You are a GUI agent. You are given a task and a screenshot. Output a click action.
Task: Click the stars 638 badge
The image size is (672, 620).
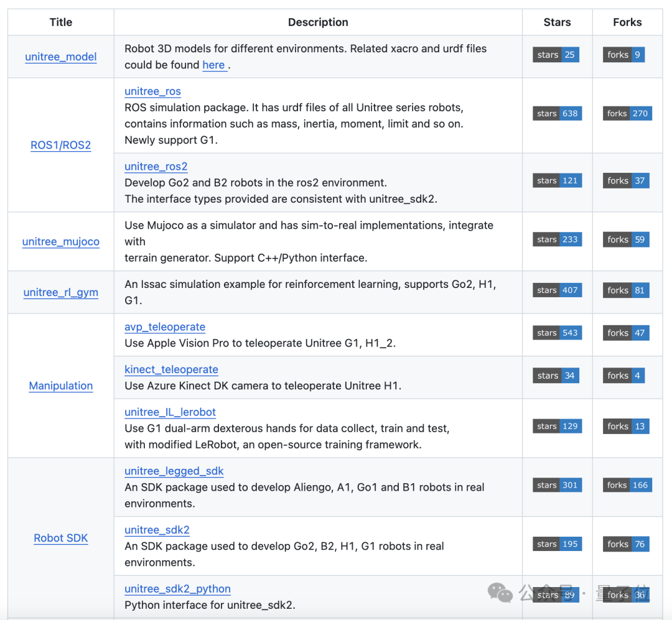[x=557, y=114]
